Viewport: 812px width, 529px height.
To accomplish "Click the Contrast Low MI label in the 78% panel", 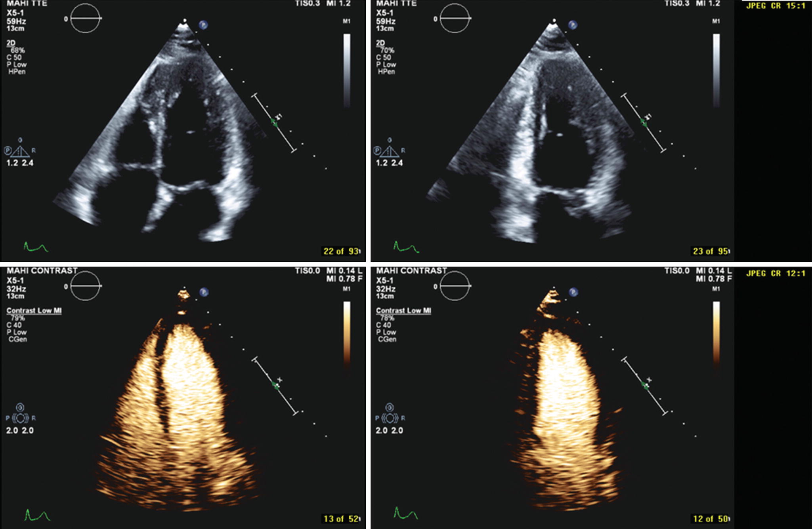I will pos(403,311).
